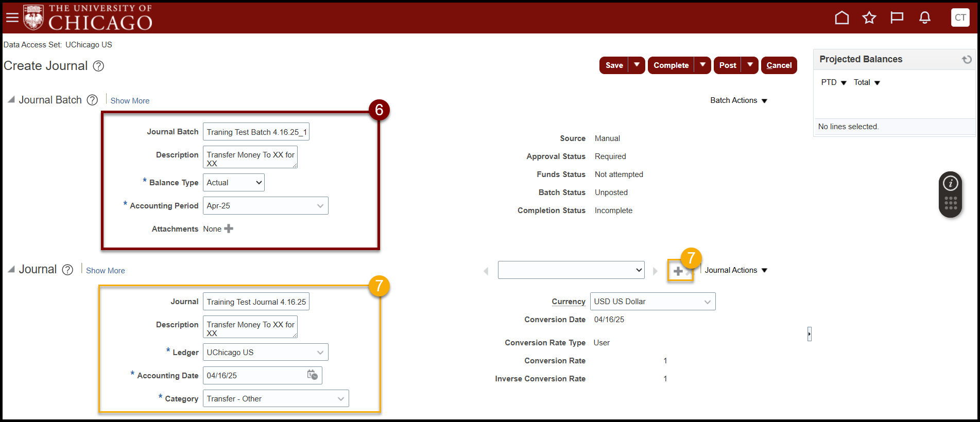The image size is (980, 422).
Task: Open the Accounting Date calendar picker
Action: coord(312,375)
